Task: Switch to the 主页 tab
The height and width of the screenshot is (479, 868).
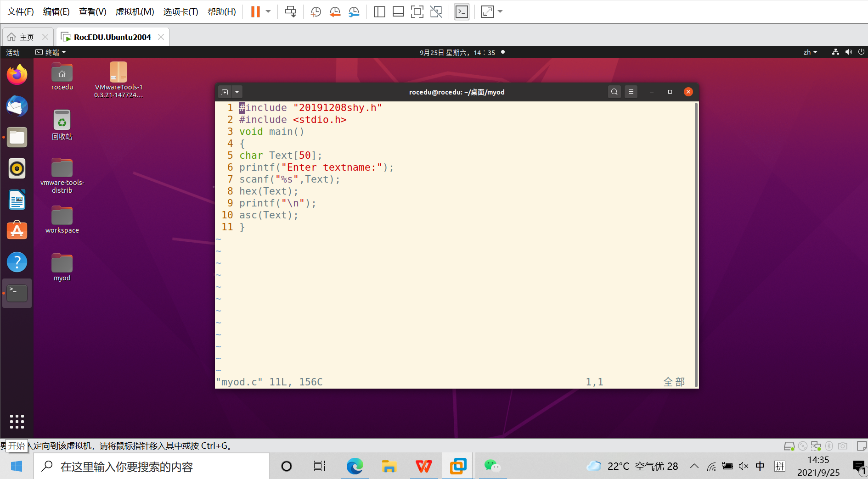Action: tap(27, 37)
